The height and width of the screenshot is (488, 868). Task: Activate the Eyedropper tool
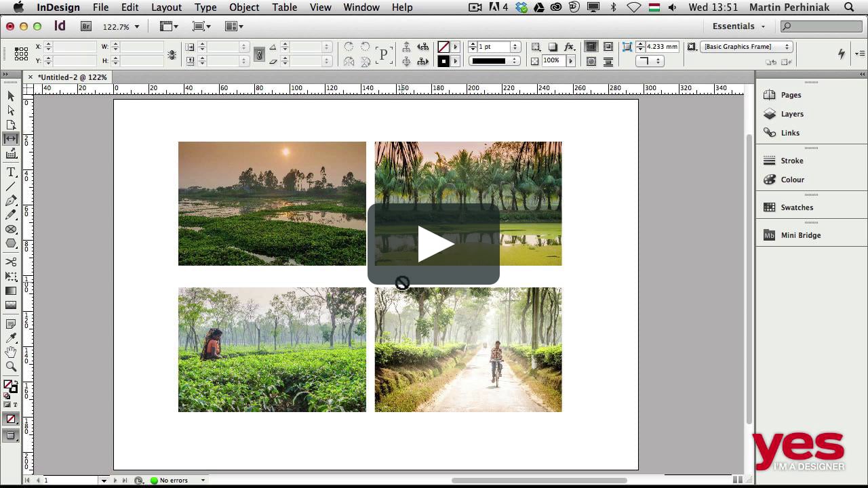tap(11, 338)
